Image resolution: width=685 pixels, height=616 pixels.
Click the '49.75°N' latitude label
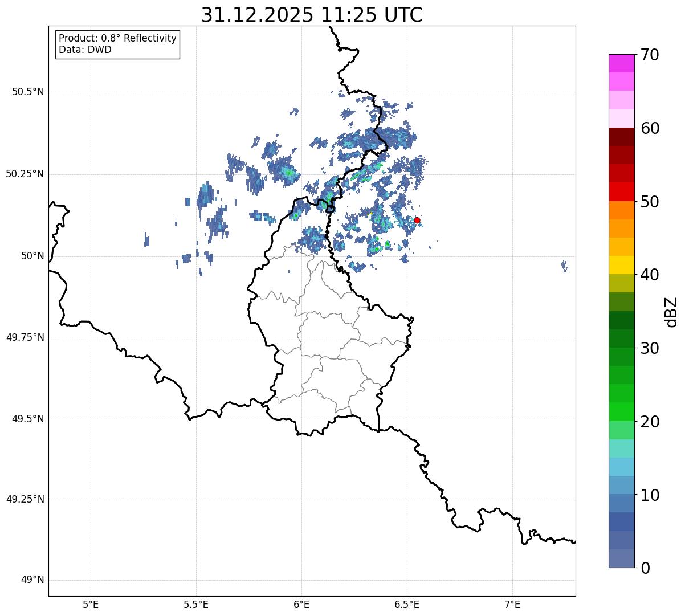click(25, 337)
